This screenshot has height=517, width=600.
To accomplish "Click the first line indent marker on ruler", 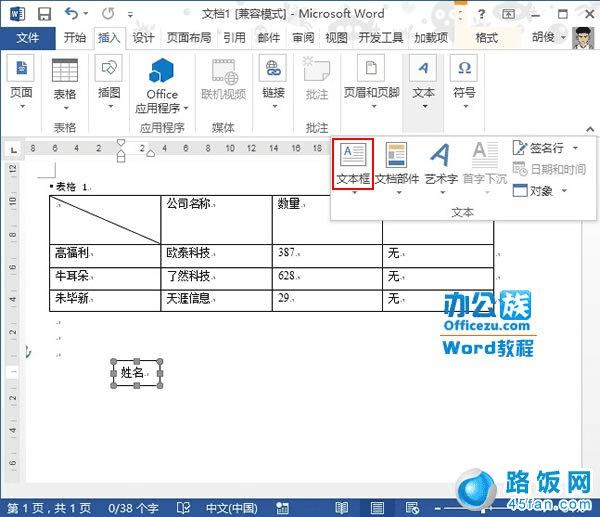I will coord(121,144).
